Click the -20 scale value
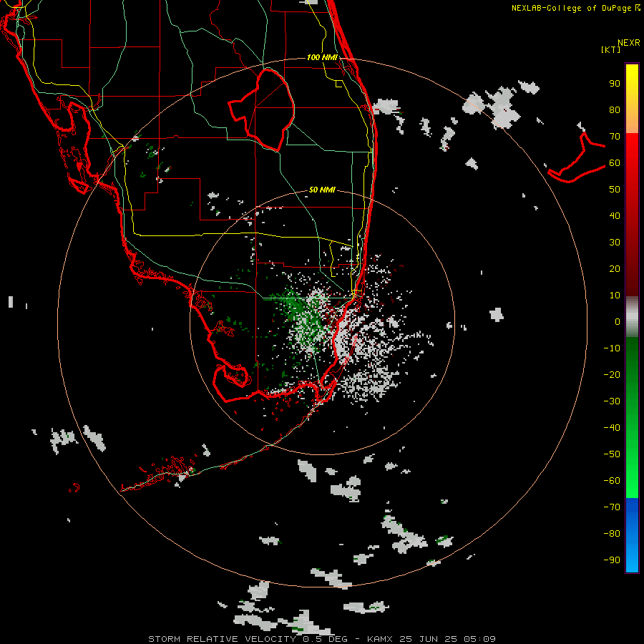This screenshot has height=644, width=644. pyautogui.click(x=612, y=374)
